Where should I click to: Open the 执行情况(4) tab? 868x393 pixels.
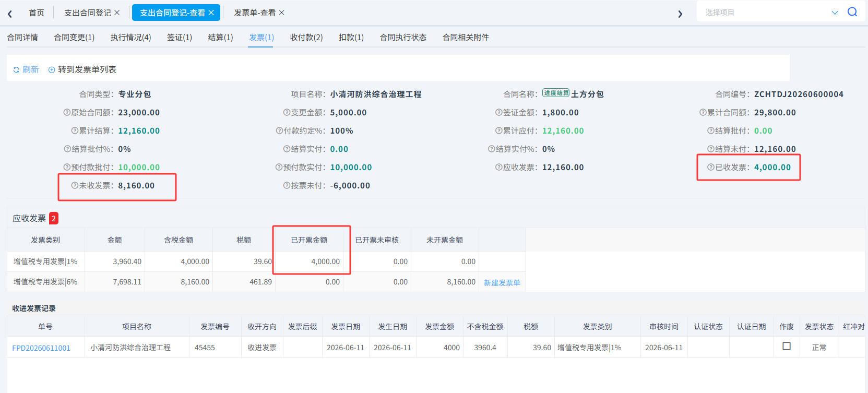tap(130, 37)
